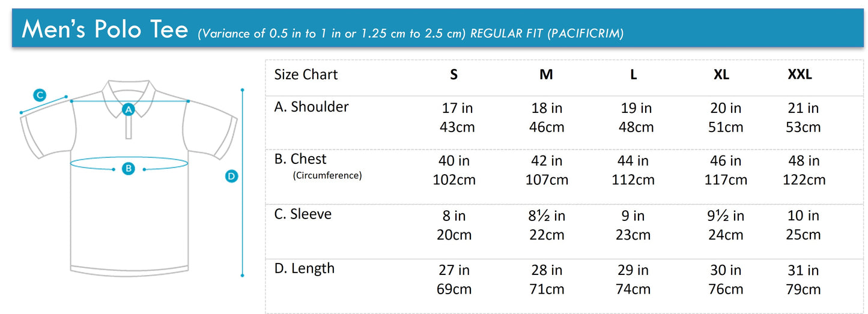Image resolution: width=868 pixels, height=314 pixels.
Task: Click the Size Chart header label
Action: coord(306,74)
